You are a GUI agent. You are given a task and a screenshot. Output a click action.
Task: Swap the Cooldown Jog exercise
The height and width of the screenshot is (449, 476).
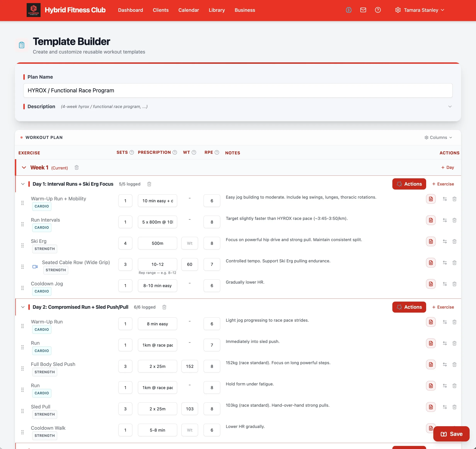pos(445,284)
